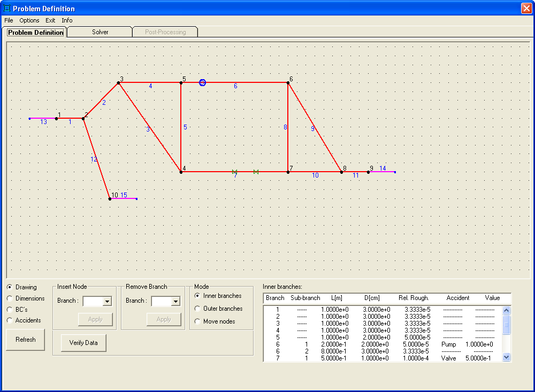Click the application icon in the title bar

[7, 9]
